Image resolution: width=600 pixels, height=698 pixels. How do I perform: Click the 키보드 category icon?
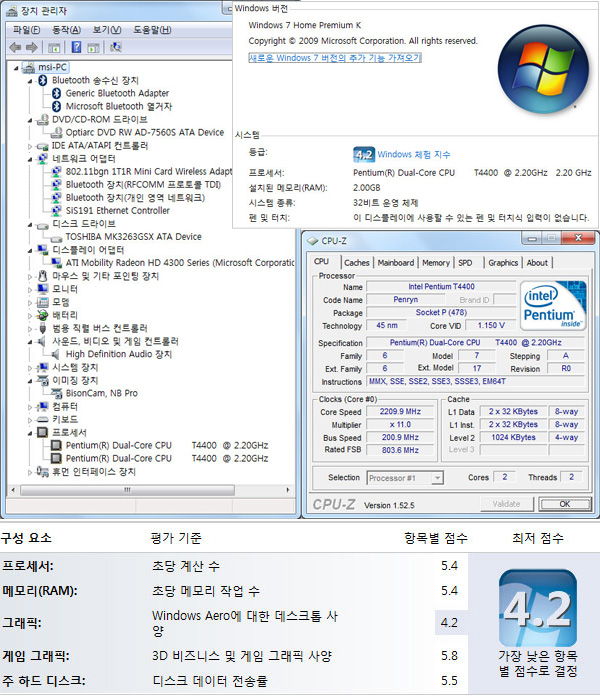(x=43, y=420)
